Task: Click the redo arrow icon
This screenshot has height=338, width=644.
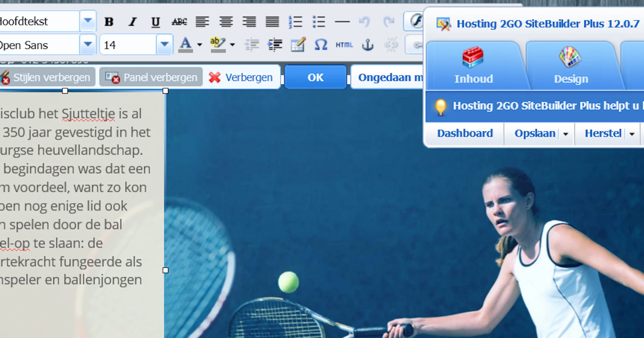Action: 389,21
